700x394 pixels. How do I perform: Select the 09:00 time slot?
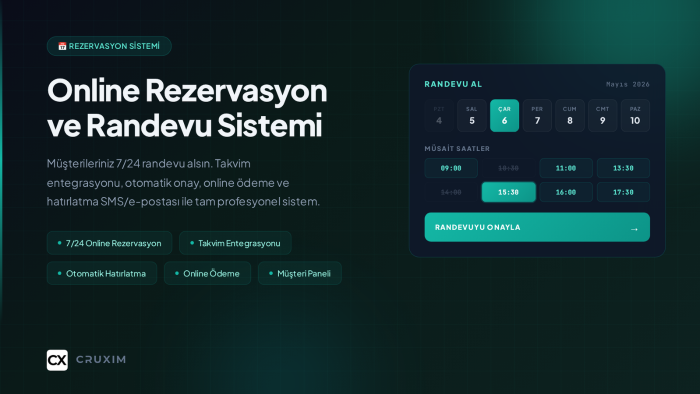point(451,168)
